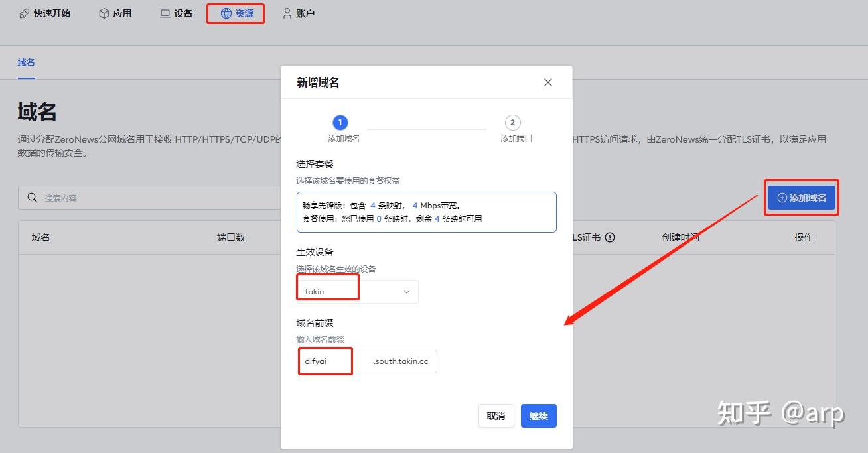Viewport: 868px width, 453px height.
Task: Click the chevron arrow of device selector
Action: [x=407, y=292]
